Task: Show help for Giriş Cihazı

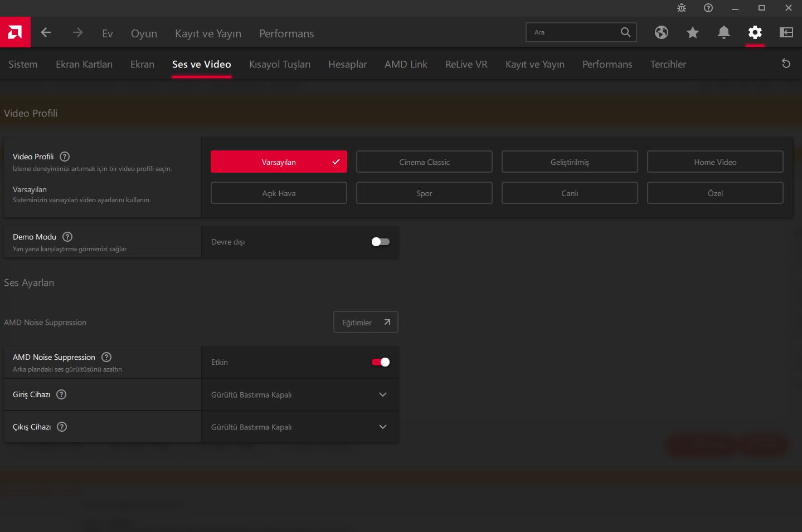Action: click(61, 394)
